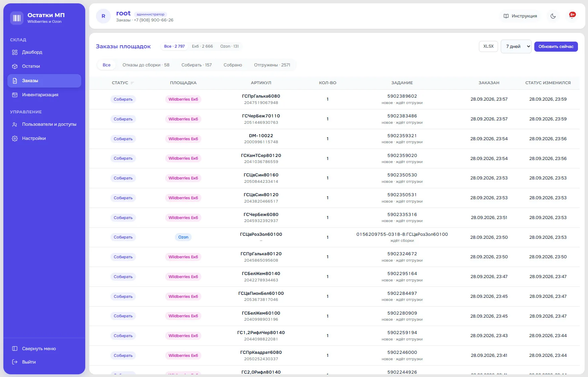
Task: Click barcode 2044098822081
Action: click(261, 339)
